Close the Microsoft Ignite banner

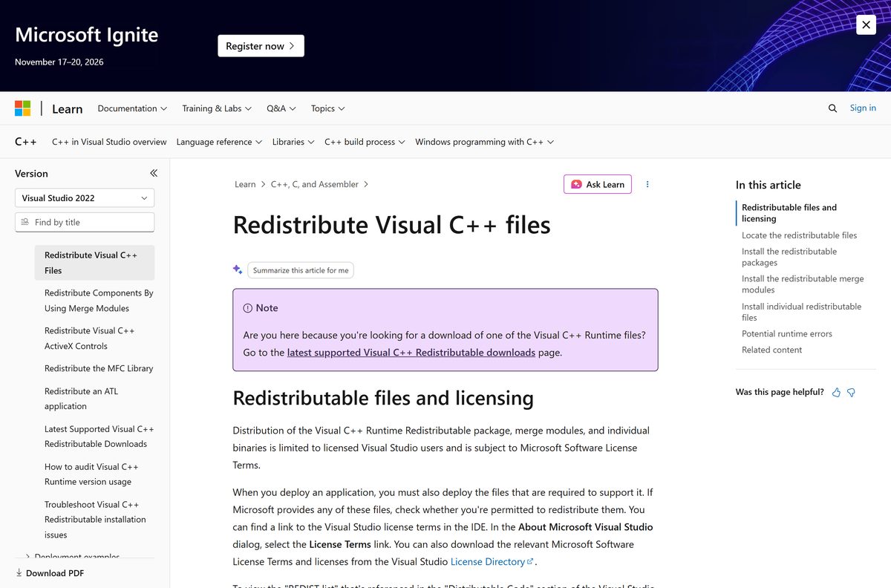point(866,24)
